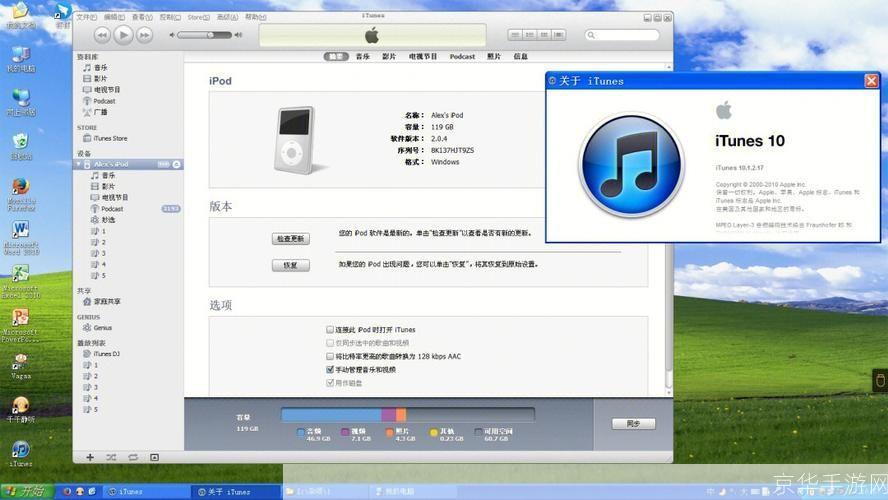
Task: Switch to the second album list view button
Action: (530, 35)
